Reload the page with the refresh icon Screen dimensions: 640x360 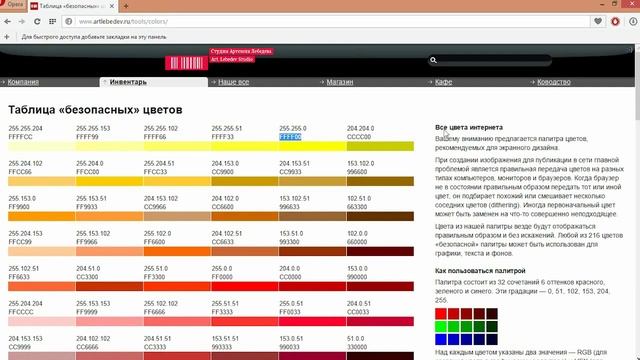click(37, 21)
